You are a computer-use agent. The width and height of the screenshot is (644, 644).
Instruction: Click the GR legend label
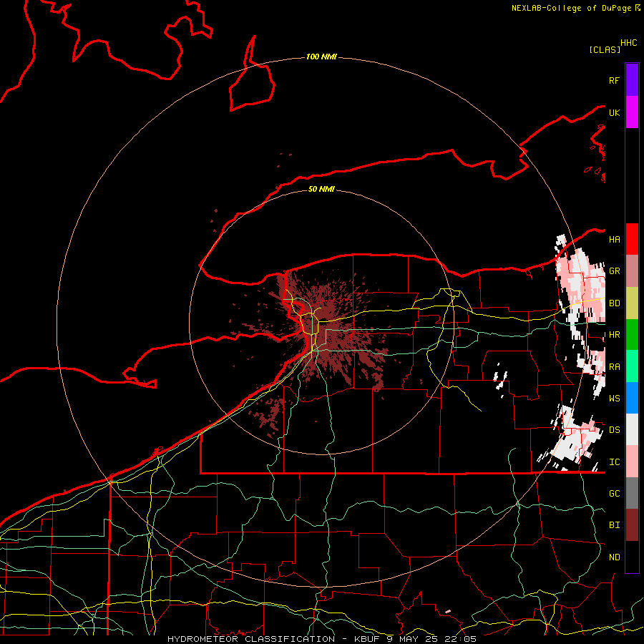pyautogui.click(x=614, y=271)
